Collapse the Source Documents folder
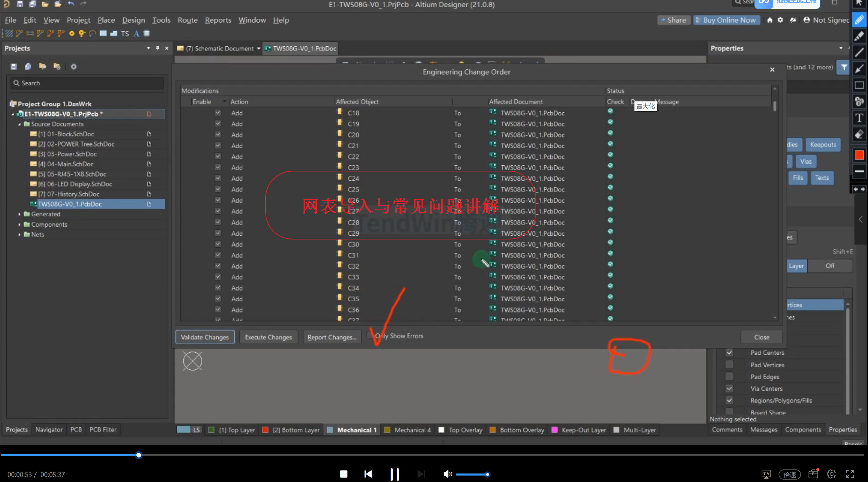This screenshot has width=868, height=482. click(20, 124)
